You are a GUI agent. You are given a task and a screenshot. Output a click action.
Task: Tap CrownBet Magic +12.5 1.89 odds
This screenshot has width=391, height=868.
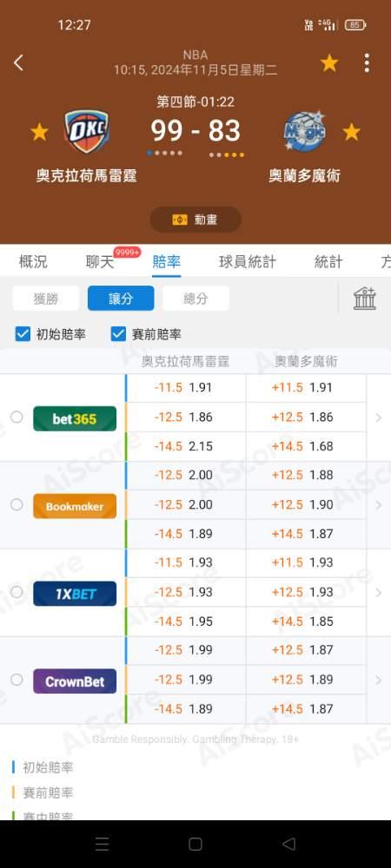(x=306, y=680)
